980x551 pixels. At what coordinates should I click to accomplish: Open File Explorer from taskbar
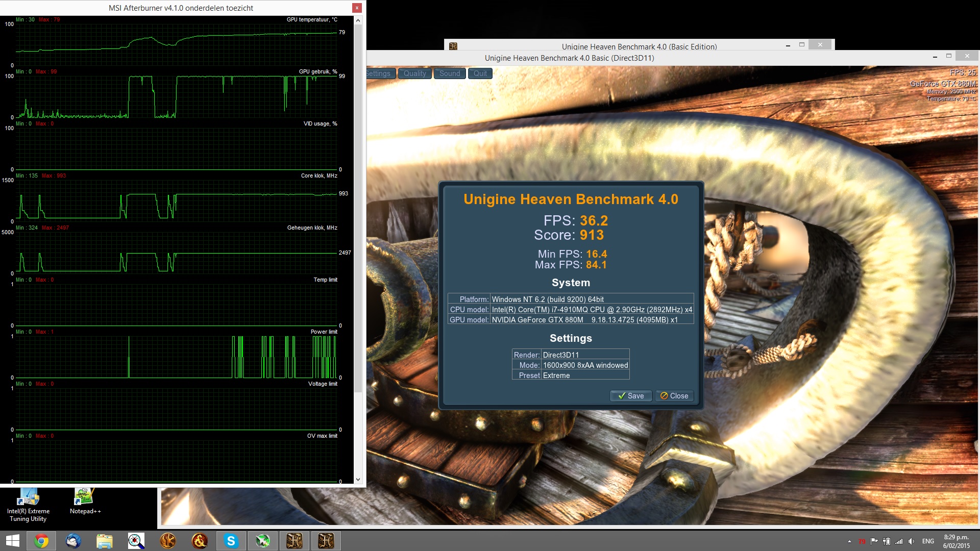(x=105, y=541)
